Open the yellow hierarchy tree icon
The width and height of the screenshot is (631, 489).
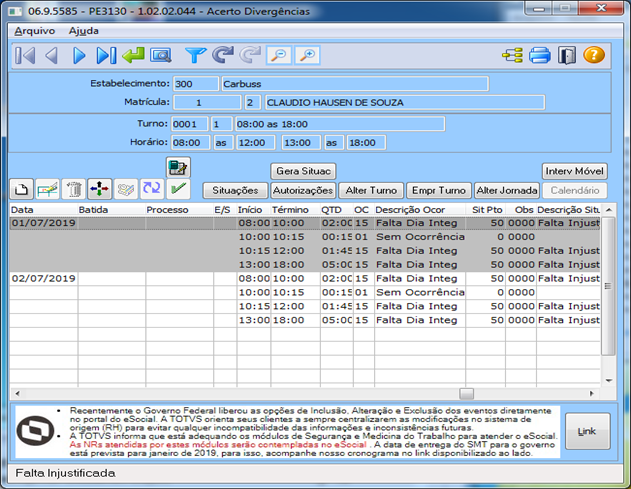(x=512, y=55)
